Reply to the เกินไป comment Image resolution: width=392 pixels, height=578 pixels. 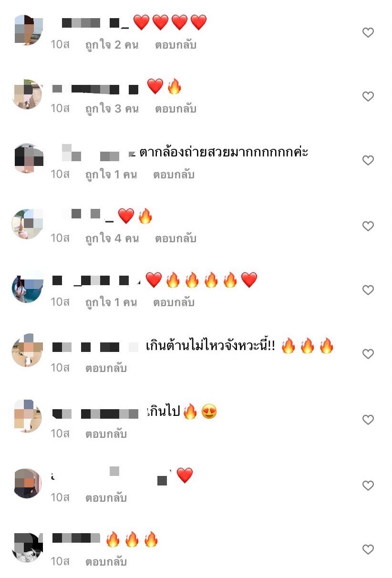click(106, 434)
